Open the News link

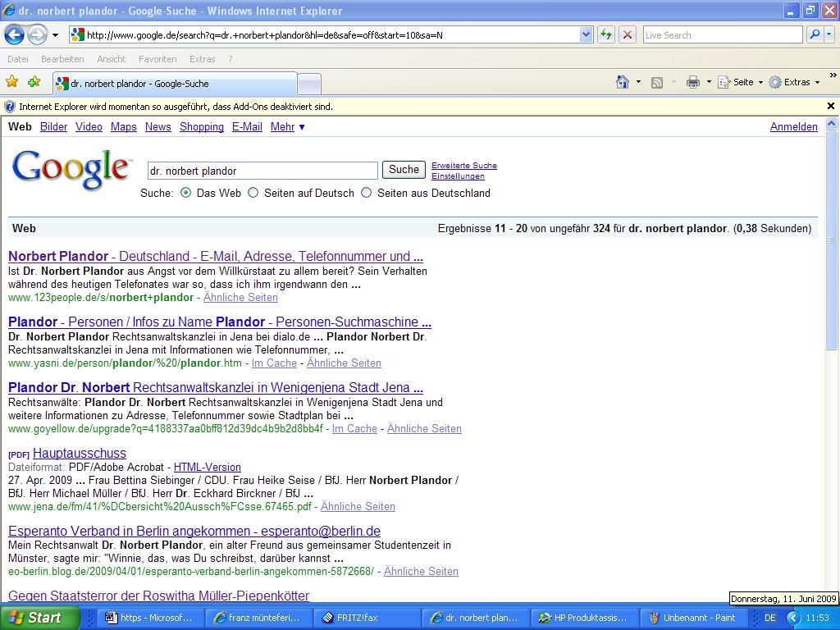coord(158,127)
